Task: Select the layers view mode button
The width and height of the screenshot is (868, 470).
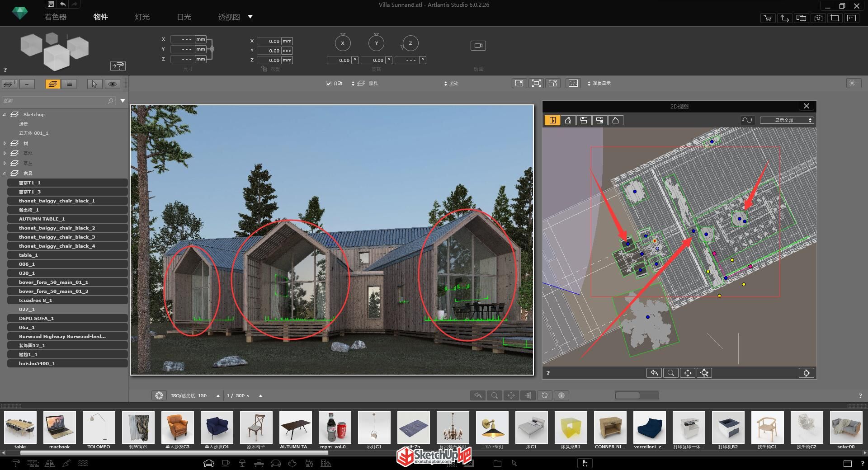Action: (x=53, y=84)
